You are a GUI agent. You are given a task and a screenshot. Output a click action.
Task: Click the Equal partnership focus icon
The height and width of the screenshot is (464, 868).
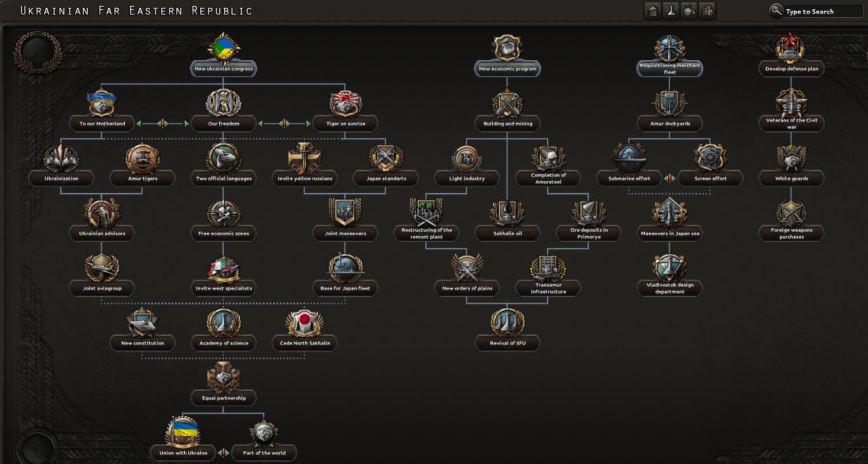(x=224, y=378)
